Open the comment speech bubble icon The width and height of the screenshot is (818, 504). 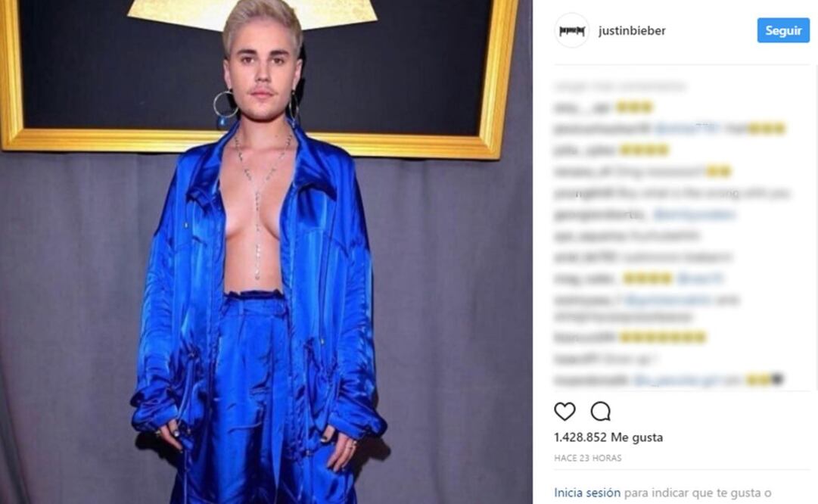pyautogui.click(x=601, y=412)
